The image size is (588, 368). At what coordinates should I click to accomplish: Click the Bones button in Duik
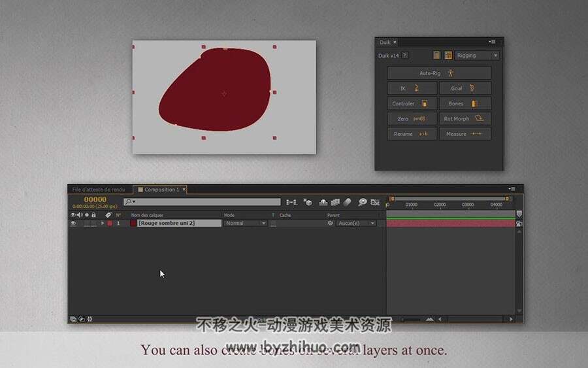click(x=465, y=103)
